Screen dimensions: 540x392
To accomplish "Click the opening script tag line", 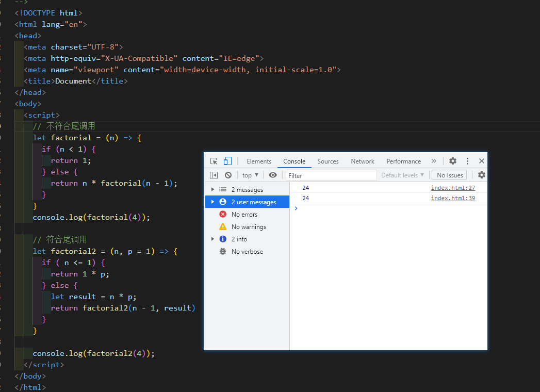I will tap(42, 115).
